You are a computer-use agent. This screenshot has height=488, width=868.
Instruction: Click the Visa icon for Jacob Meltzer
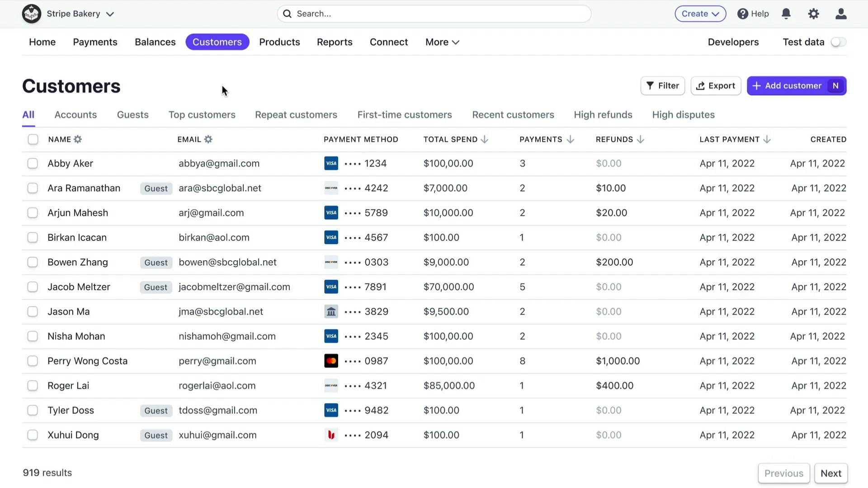[331, 287]
